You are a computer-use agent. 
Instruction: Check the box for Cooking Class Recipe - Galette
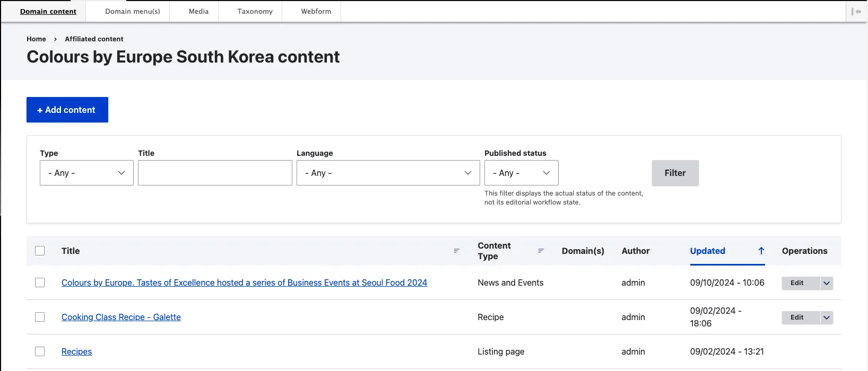point(40,317)
